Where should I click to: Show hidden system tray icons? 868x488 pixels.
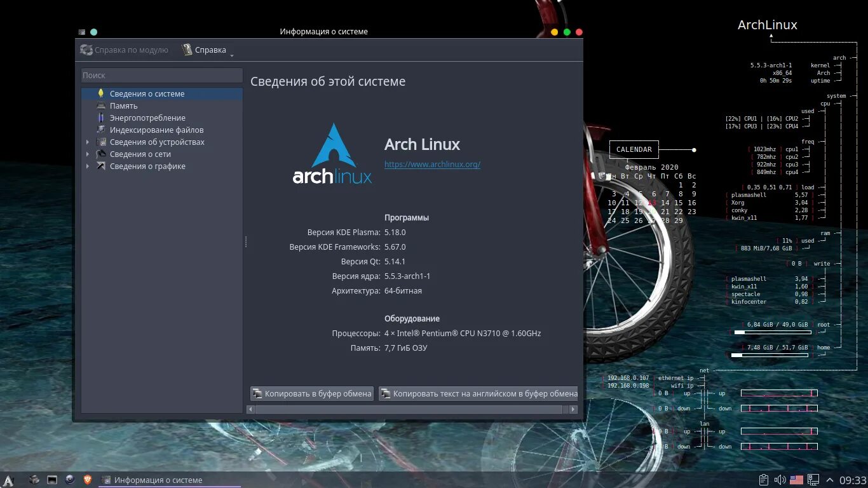[829, 480]
